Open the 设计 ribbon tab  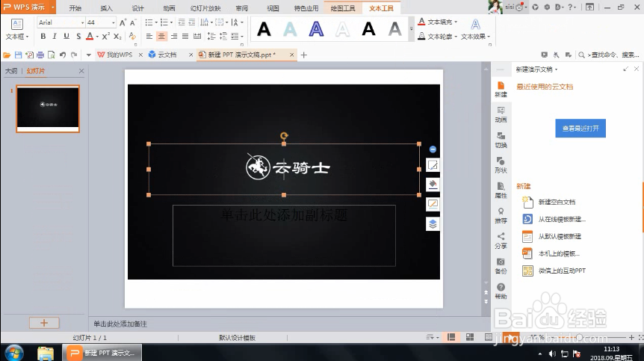pyautogui.click(x=137, y=8)
